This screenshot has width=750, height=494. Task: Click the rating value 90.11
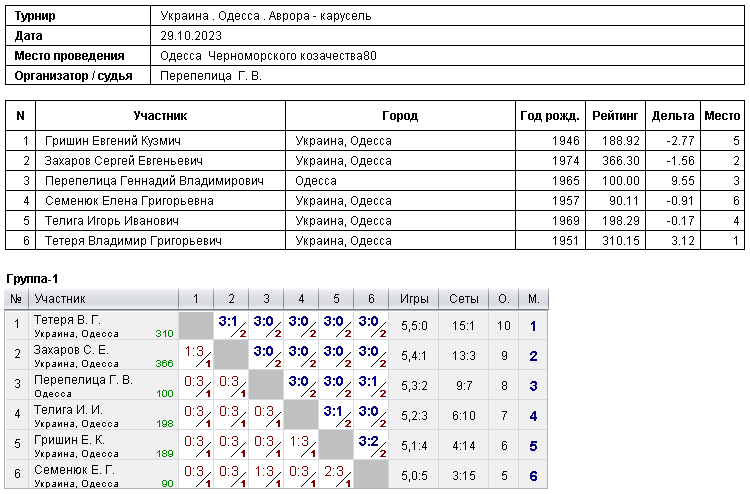tap(624, 201)
